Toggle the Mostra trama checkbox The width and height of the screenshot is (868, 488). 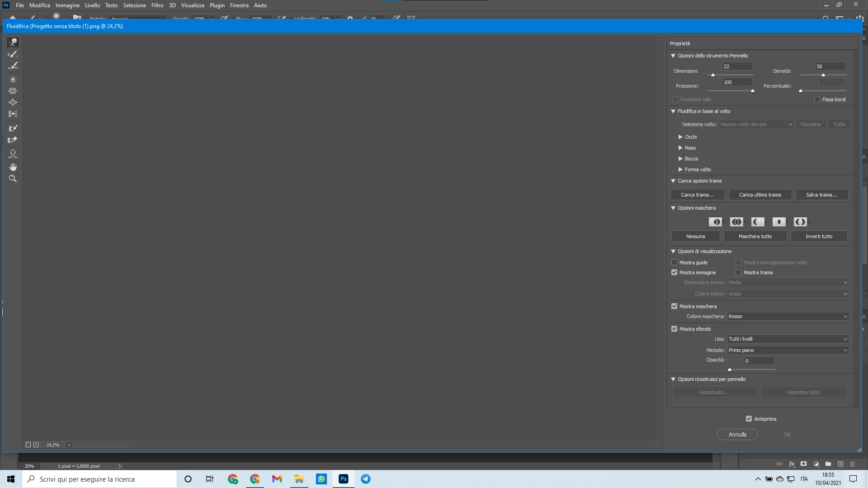coord(739,272)
